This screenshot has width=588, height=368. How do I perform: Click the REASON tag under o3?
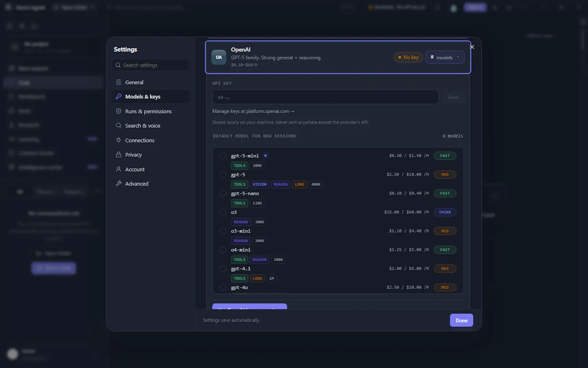[241, 222]
